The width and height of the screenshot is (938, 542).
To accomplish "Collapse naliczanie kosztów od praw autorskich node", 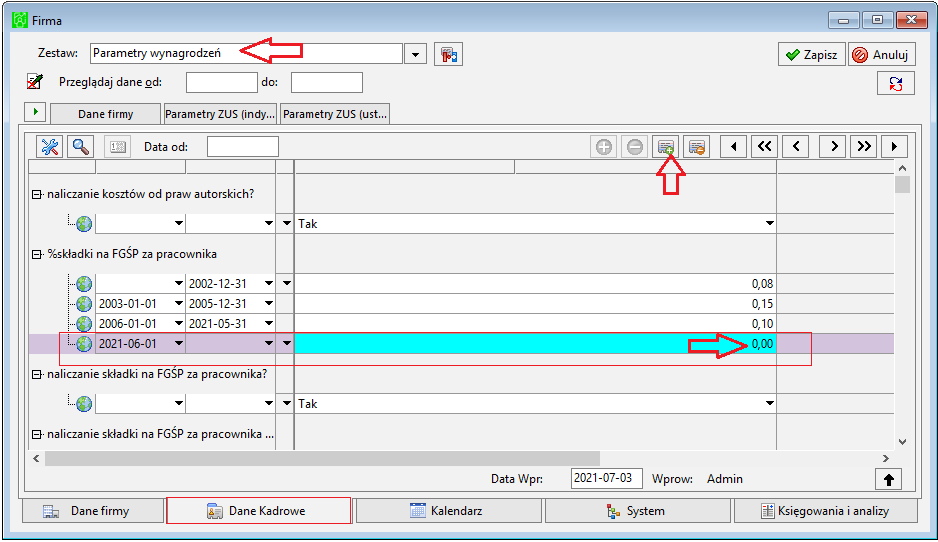I will tap(36, 194).
